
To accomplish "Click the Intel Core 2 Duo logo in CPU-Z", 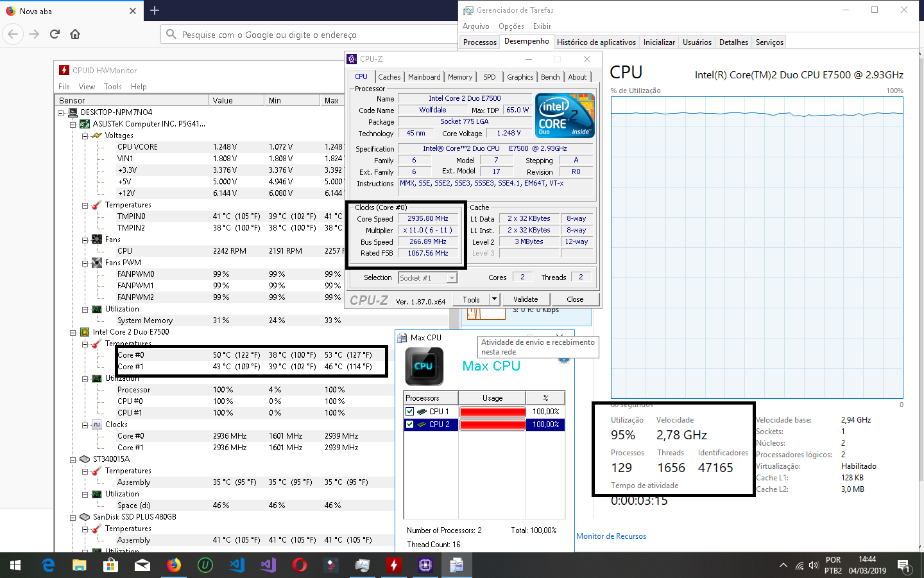I will click(x=565, y=116).
